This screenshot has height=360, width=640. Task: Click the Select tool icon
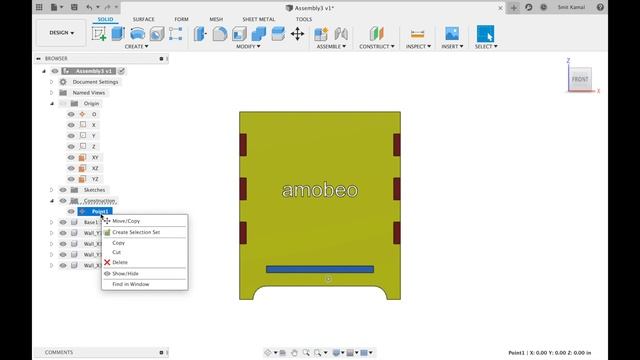click(x=485, y=34)
